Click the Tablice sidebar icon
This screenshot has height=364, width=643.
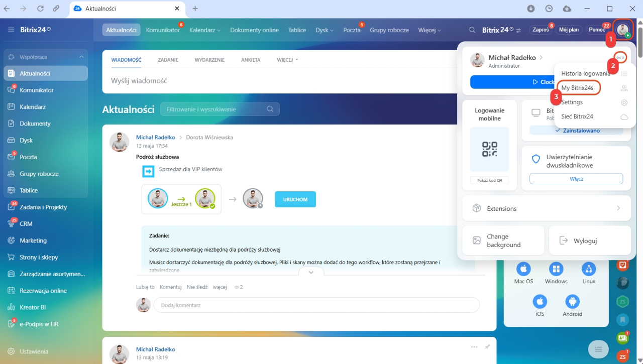coord(11,190)
